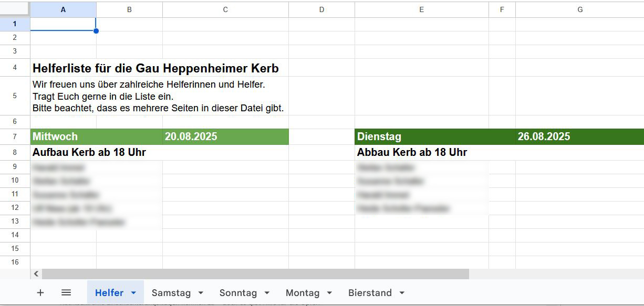Switch to the Sonntag sheet tab
644x306 pixels.
point(238,293)
